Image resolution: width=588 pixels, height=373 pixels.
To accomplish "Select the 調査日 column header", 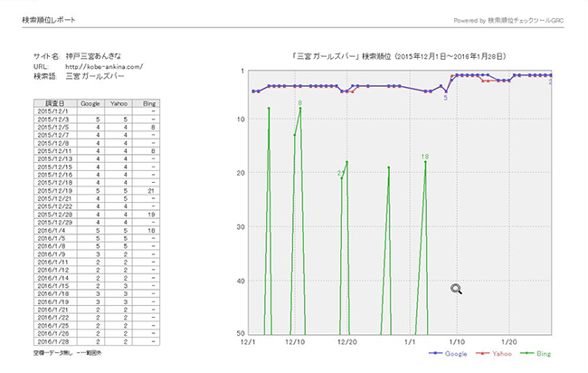I will click(53, 104).
